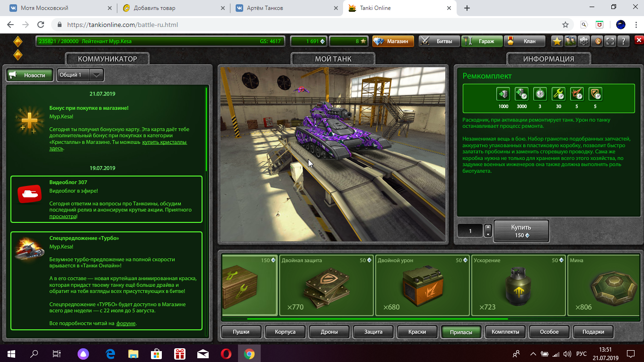This screenshot has width=644, height=362.
Task: Open the форуме forum link
Action: (x=126, y=323)
